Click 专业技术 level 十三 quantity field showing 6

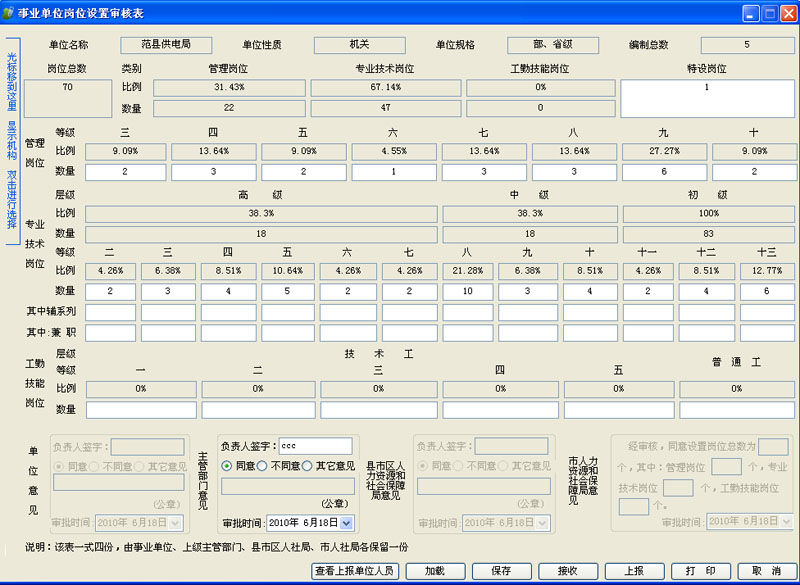pos(767,292)
